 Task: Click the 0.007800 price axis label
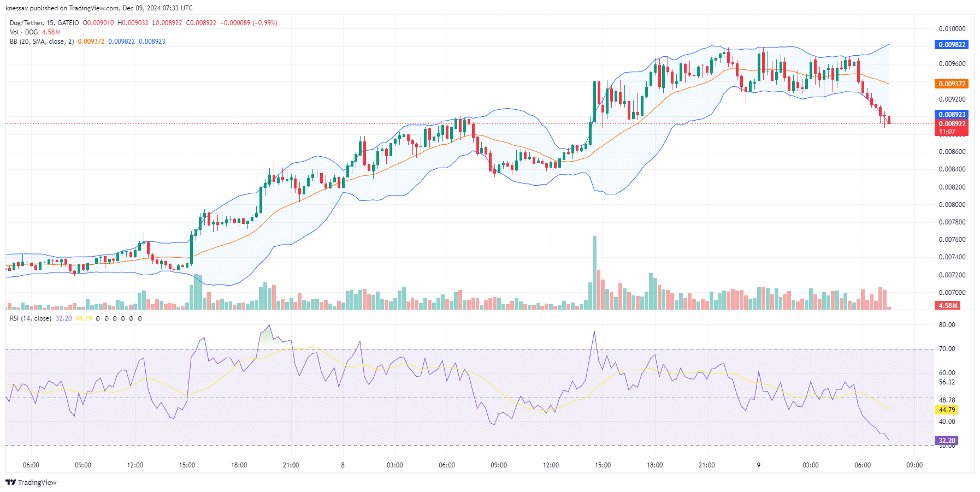tap(952, 222)
